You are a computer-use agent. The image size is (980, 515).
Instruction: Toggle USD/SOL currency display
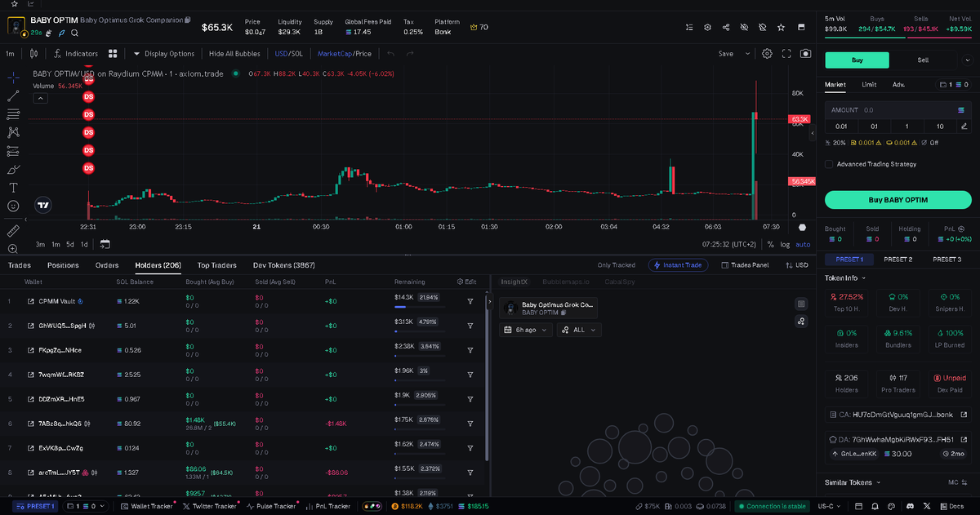[x=287, y=54]
